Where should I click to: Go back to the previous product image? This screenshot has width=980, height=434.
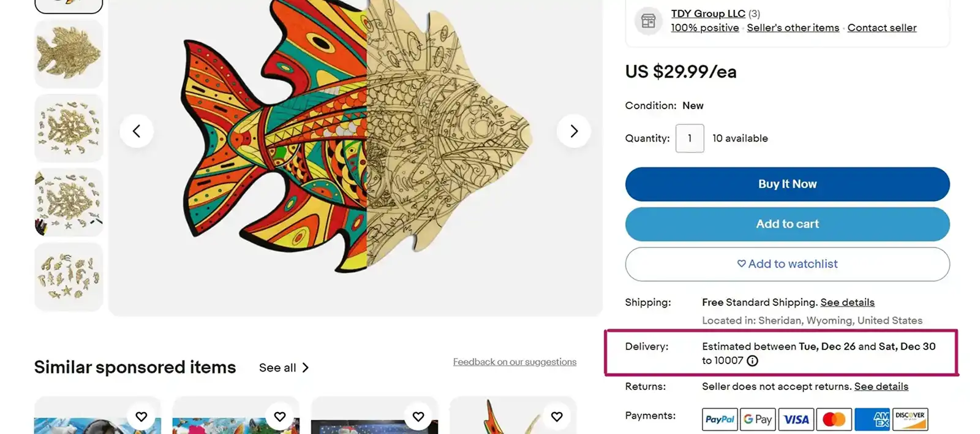137,131
